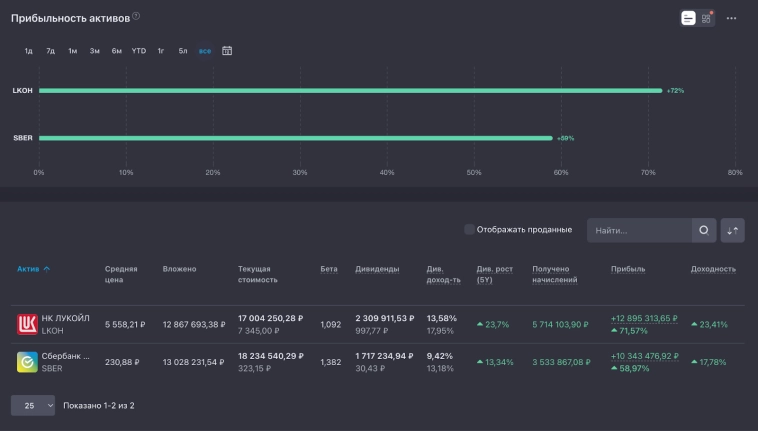
Task: Click the Lukoil company logo
Action: pos(27,324)
